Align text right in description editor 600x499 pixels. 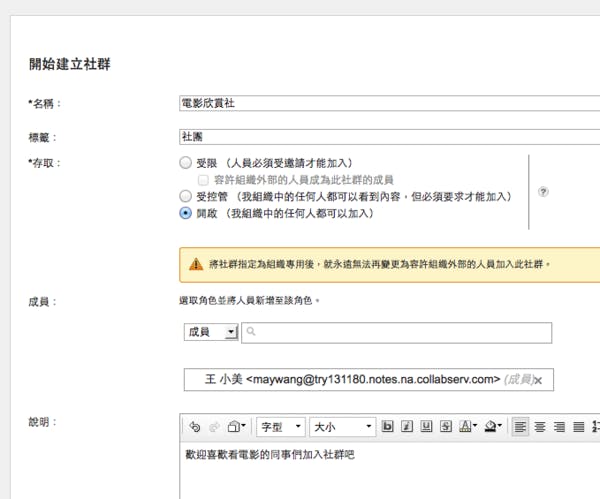pos(559,427)
